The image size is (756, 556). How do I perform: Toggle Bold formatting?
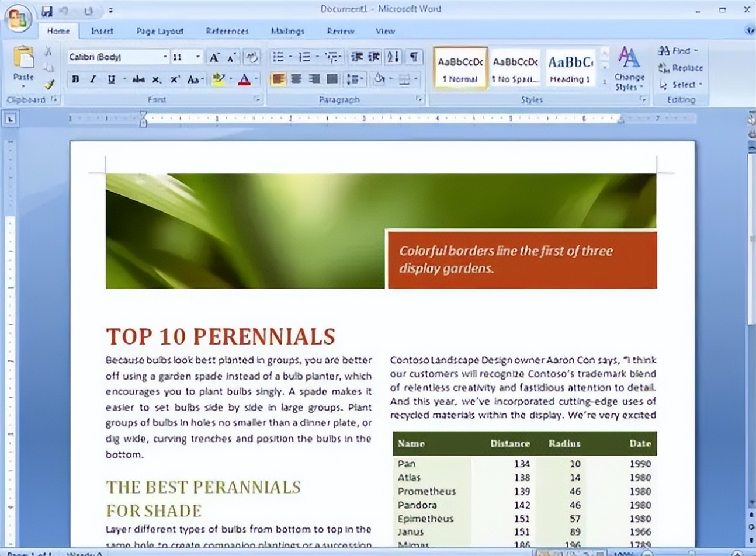[x=75, y=79]
